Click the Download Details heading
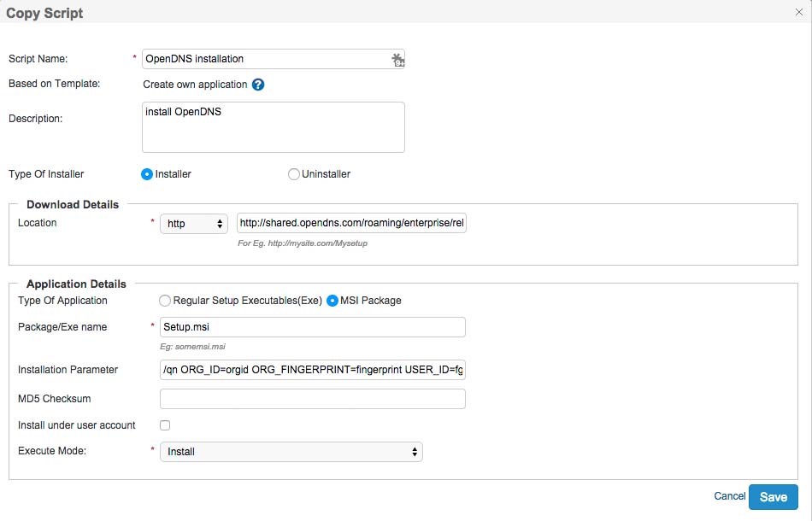The image size is (812, 521). 73,204
